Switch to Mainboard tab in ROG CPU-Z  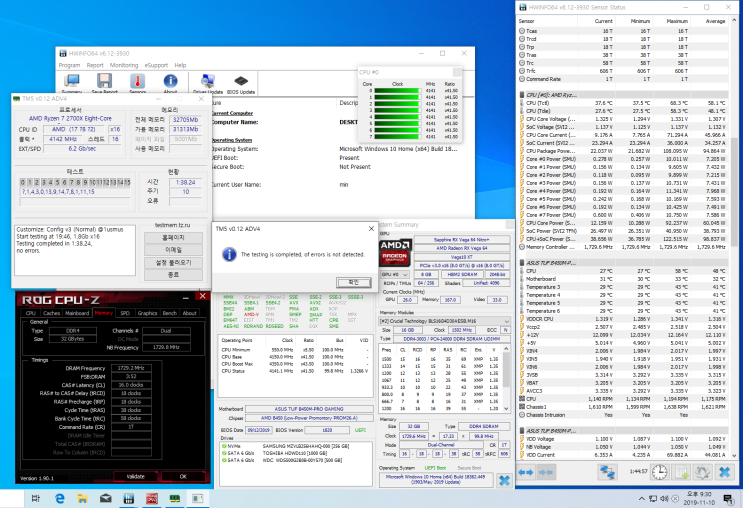click(77, 313)
